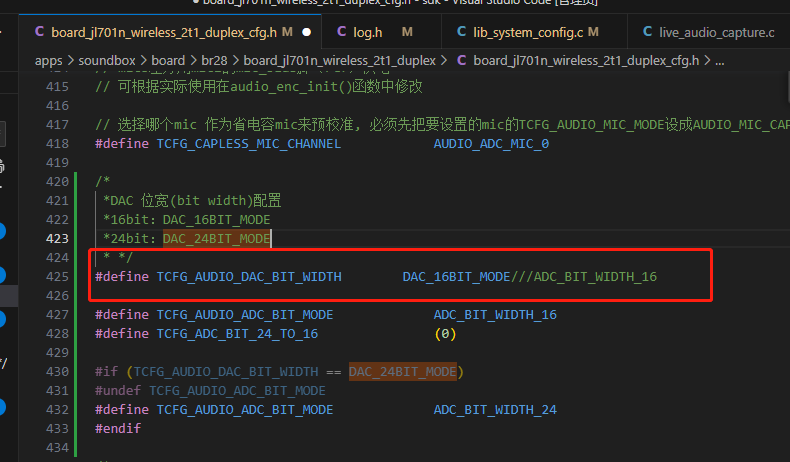Click the C file icon in the breadcrumb path
Screen dimensions: 790x462
coord(462,60)
